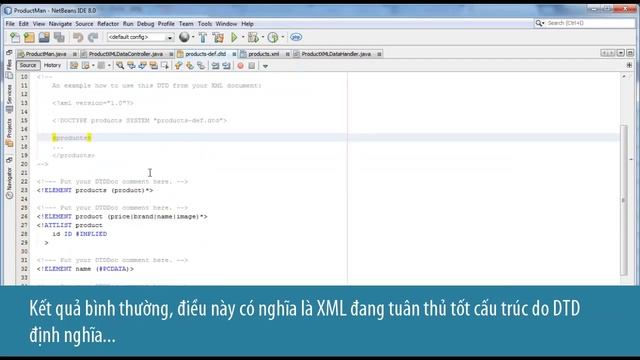Click the Undo arrow icon

tap(78, 38)
